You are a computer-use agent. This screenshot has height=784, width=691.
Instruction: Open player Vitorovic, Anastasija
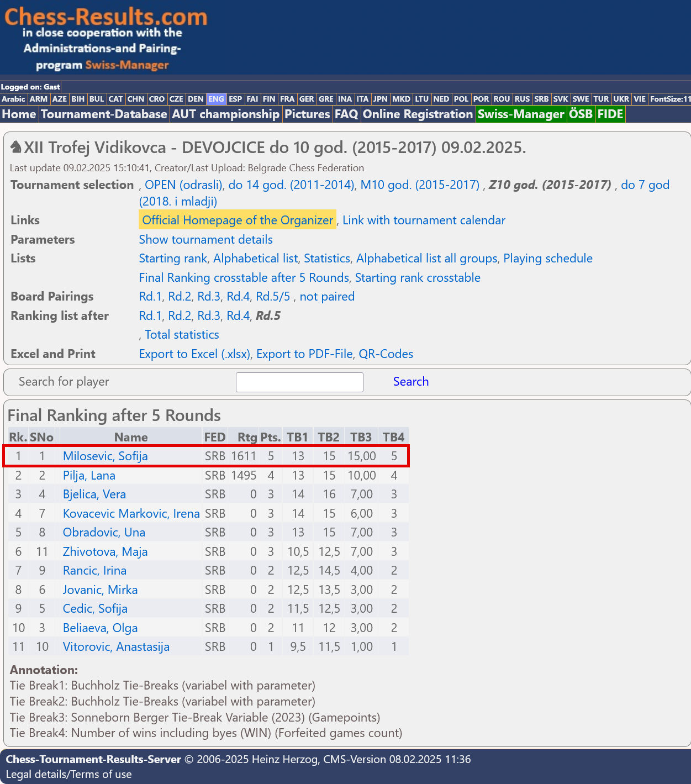pos(116,647)
